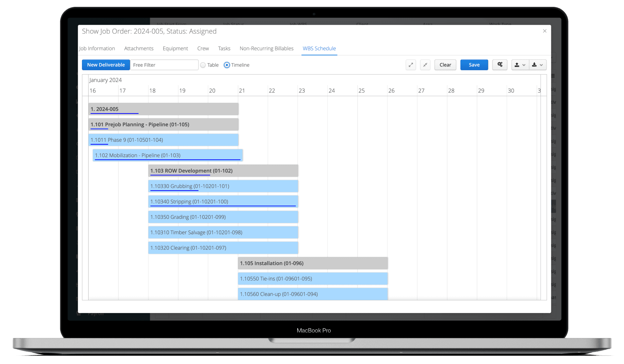Open the schedule settings gears icon
This screenshot has width=624, height=364.
coord(500,65)
